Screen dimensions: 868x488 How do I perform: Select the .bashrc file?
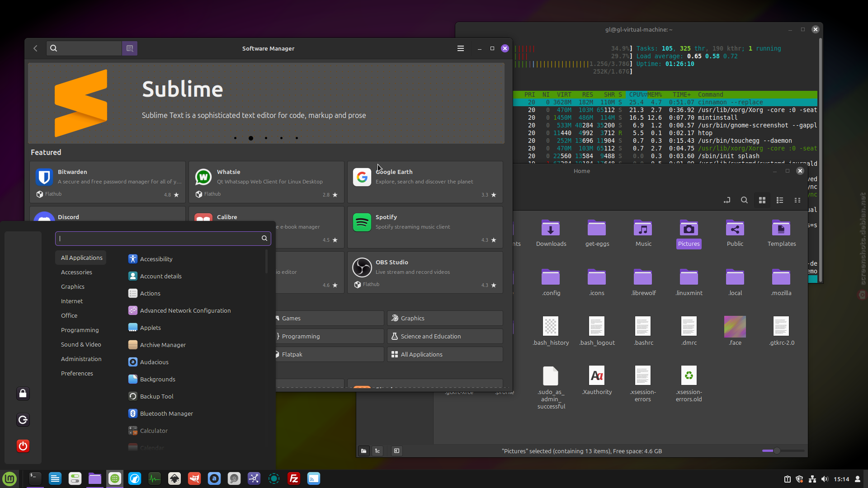643,331
